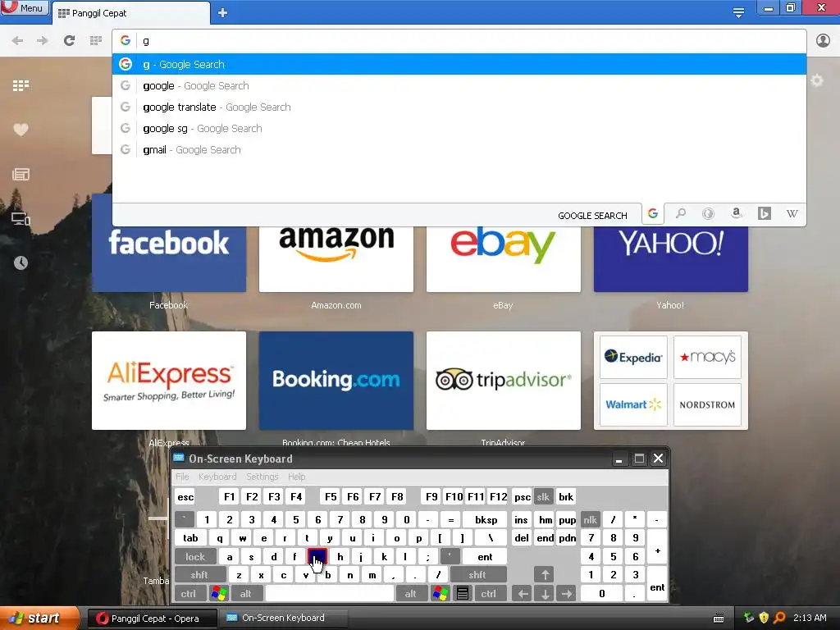Screen dimensions: 840x630
Task: Open the AliExpress speed dial tile
Action: (169, 381)
